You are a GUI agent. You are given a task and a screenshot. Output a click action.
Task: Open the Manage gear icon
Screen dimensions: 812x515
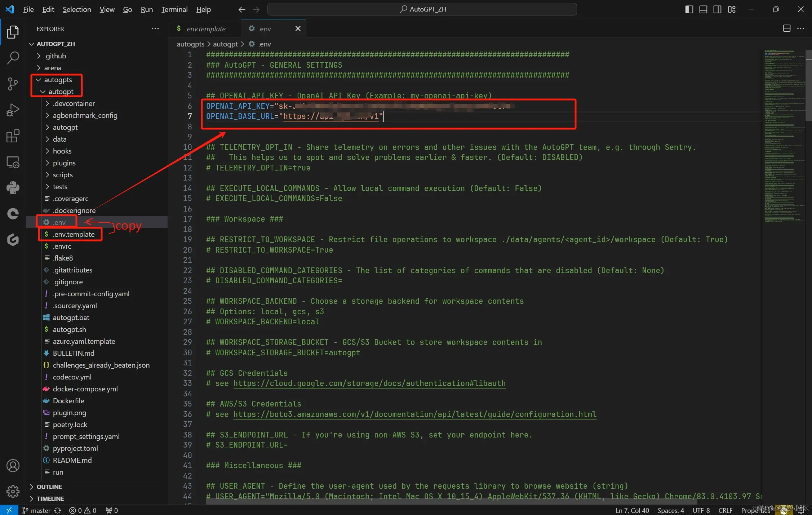click(13, 491)
